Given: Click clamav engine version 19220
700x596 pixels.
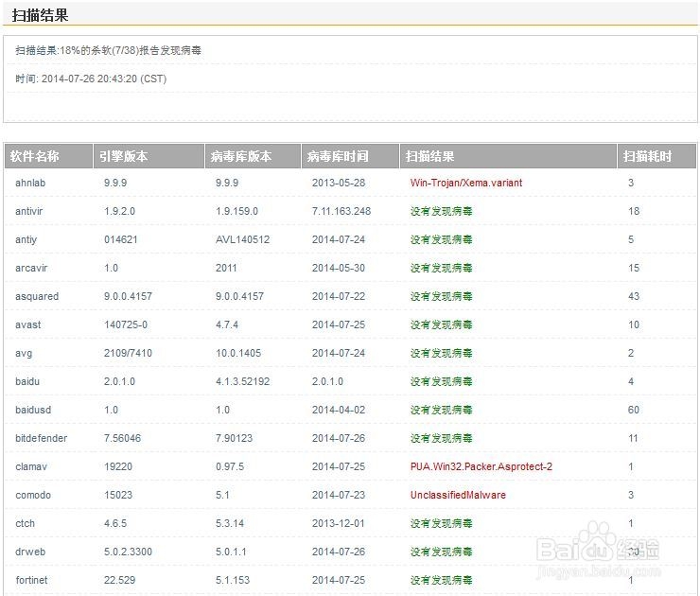Looking at the screenshot, I should point(118,466).
